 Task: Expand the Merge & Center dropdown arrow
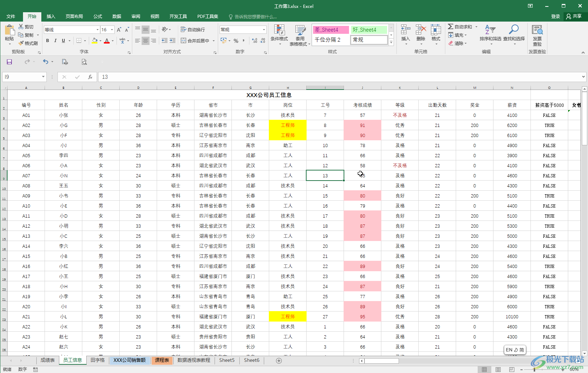pos(213,41)
